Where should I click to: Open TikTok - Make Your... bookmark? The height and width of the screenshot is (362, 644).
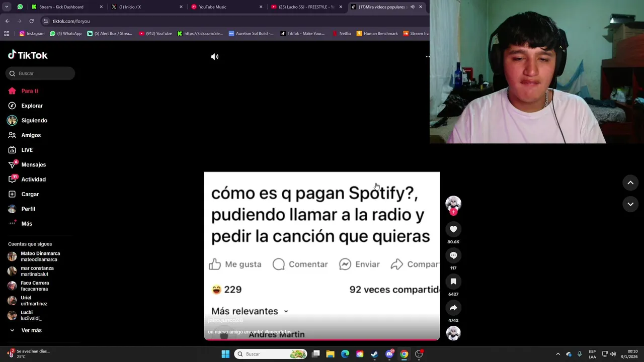302,34
